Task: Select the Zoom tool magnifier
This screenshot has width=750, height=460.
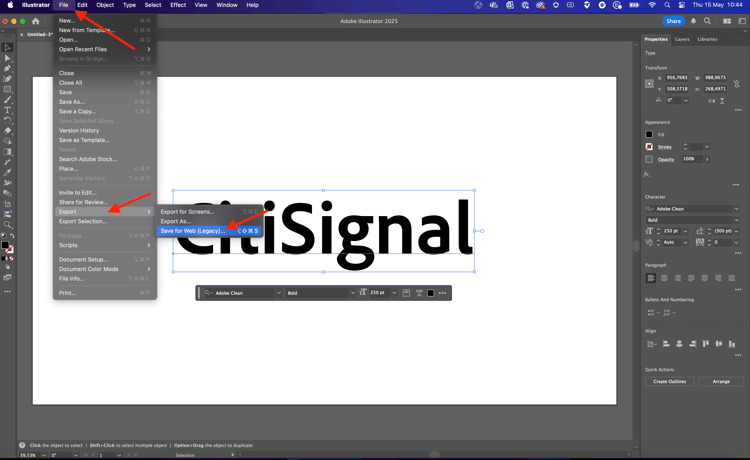Action: point(7,225)
